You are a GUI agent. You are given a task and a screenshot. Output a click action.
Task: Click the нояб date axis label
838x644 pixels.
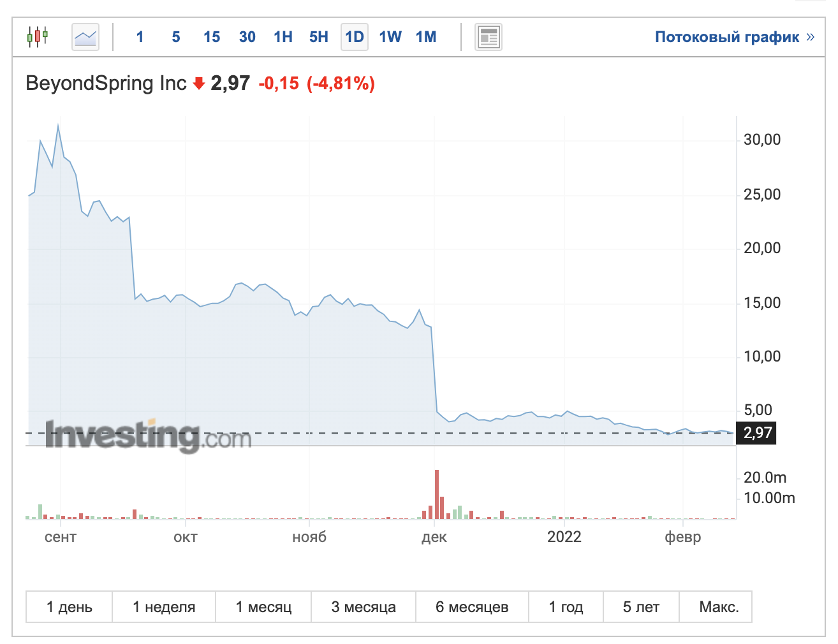[x=309, y=537]
